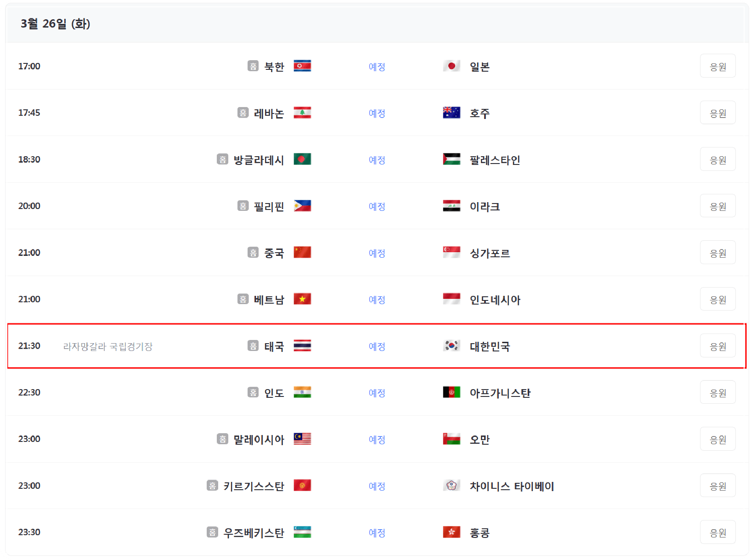Select the Hong Kong flag icon

click(x=452, y=532)
